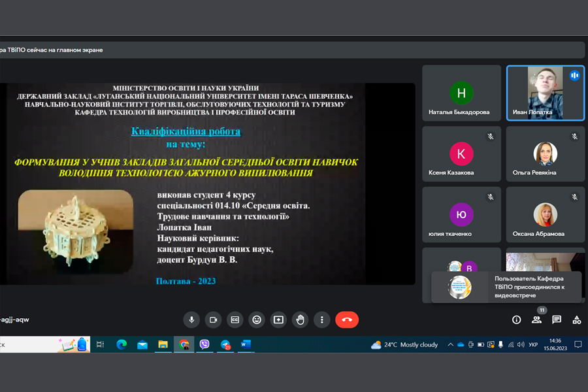Open Microsoft Edge from taskbar

[x=122, y=344]
